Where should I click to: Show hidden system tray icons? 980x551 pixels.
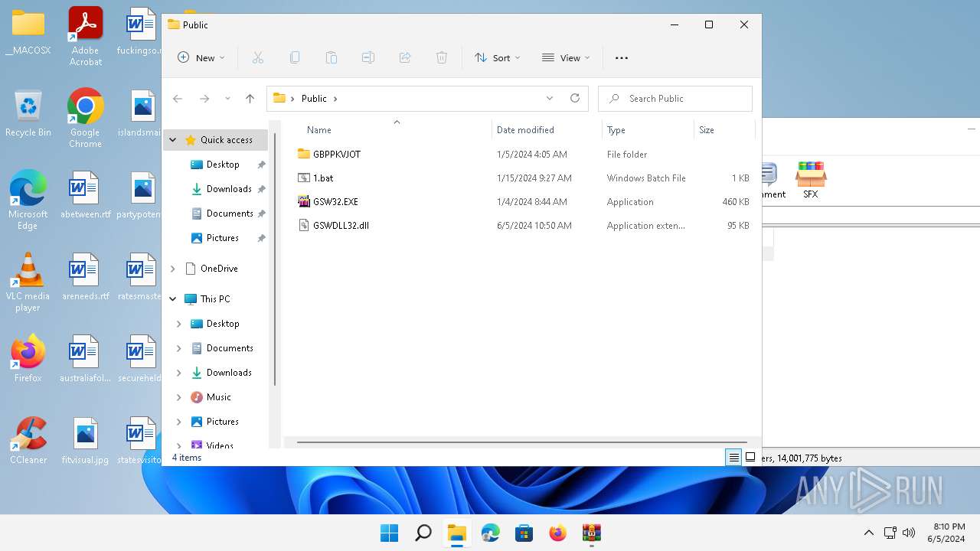pos(868,533)
